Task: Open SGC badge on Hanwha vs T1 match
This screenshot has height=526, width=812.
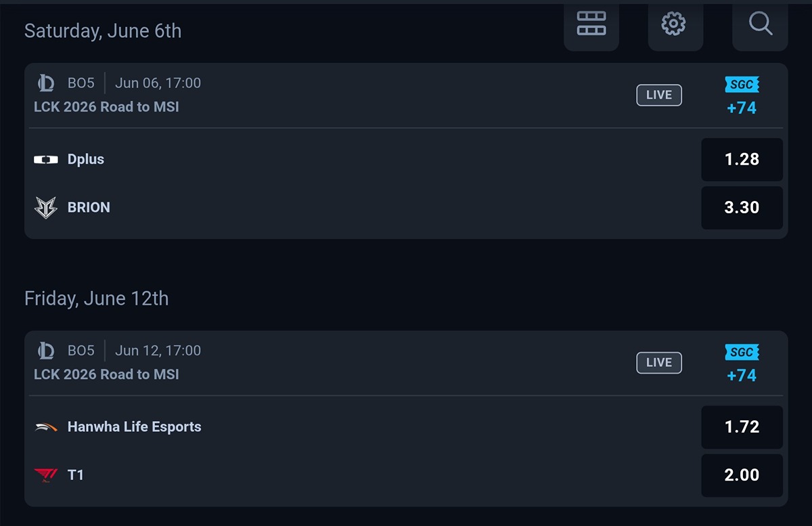Action: 742,352
